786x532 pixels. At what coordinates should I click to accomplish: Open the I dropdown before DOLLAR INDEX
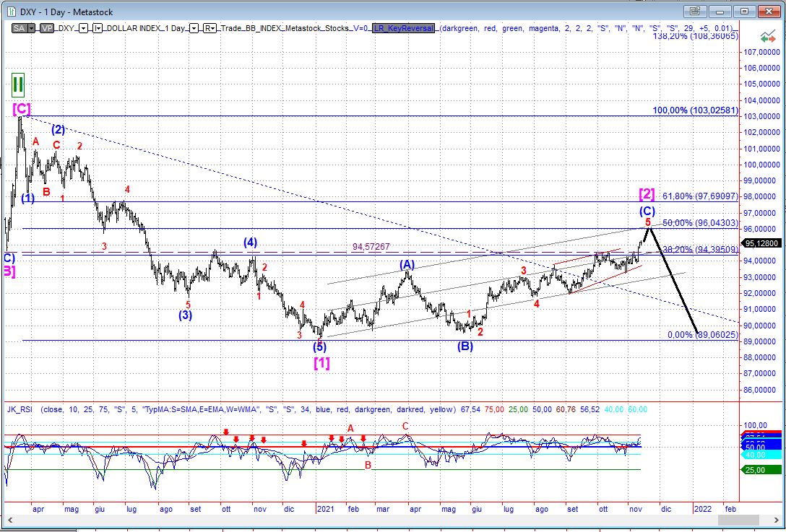point(98,28)
